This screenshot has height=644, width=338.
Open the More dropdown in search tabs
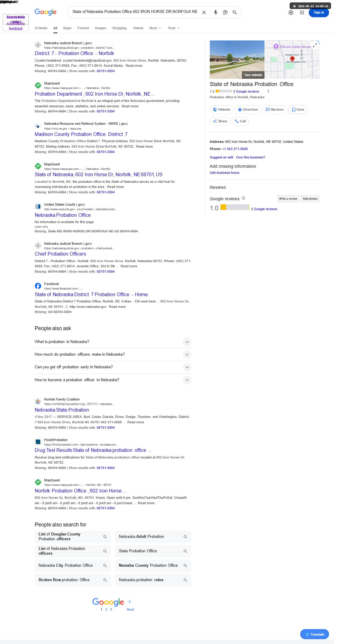155,28
